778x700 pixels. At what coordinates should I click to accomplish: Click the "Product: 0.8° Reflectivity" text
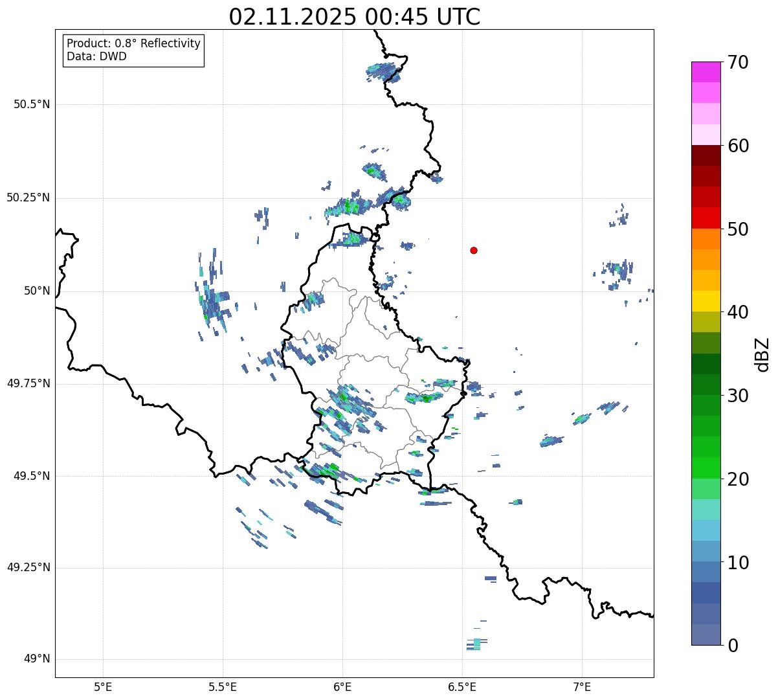coord(134,43)
